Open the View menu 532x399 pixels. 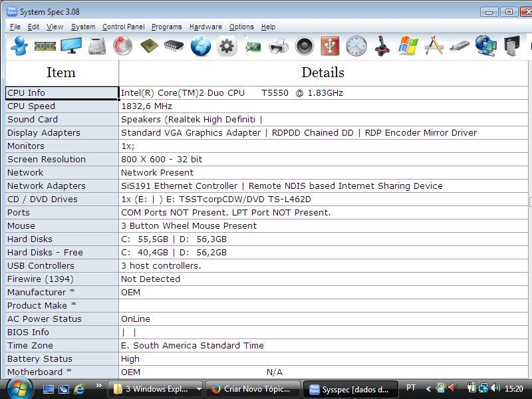click(x=55, y=27)
